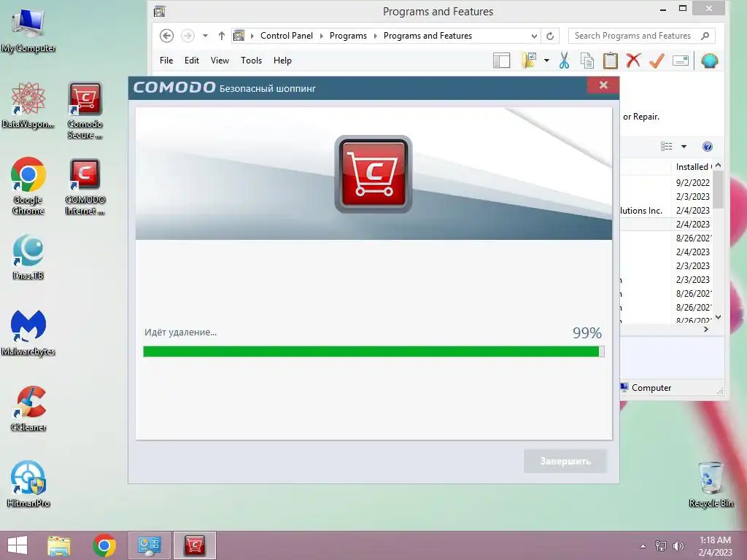
Task: Go forward in Programs and Features
Action: [187, 36]
